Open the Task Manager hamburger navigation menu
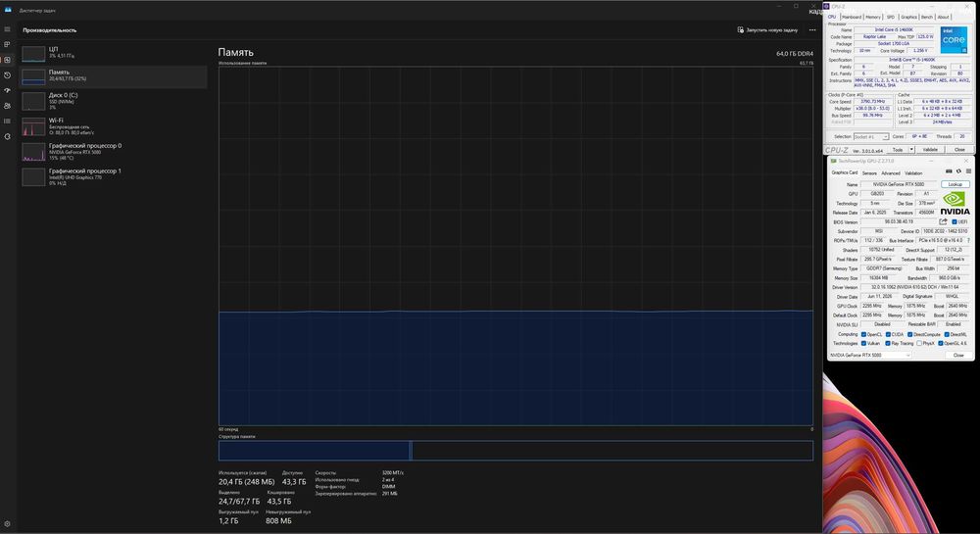Image resolution: width=980 pixels, height=534 pixels. click(x=8, y=29)
